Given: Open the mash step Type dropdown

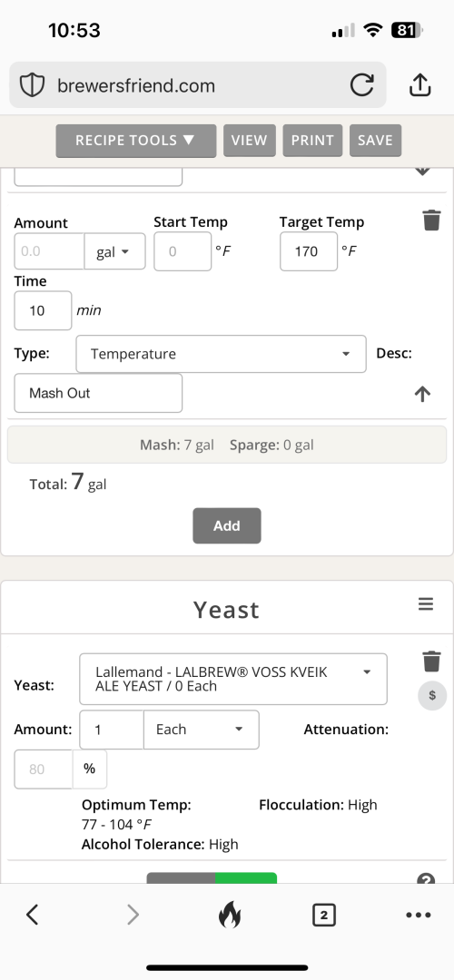Looking at the screenshot, I should (x=221, y=354).
